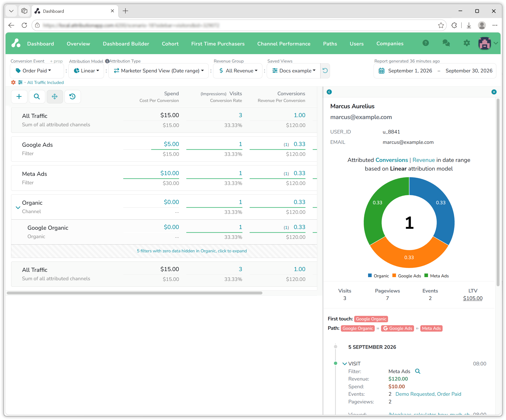
Task: Click the filter sliders icon beside All Traffic Included
Action: [x=20, y=82]
